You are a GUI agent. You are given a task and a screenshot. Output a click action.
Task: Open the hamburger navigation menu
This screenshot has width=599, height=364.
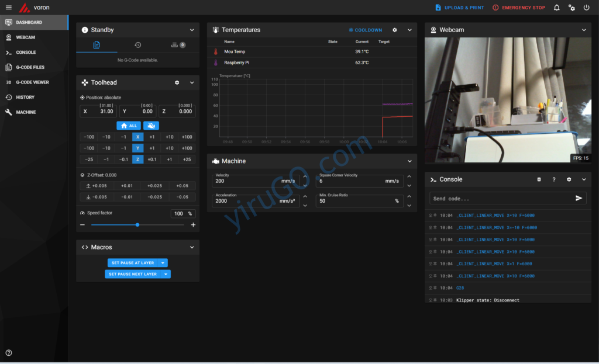coord(8,8)
